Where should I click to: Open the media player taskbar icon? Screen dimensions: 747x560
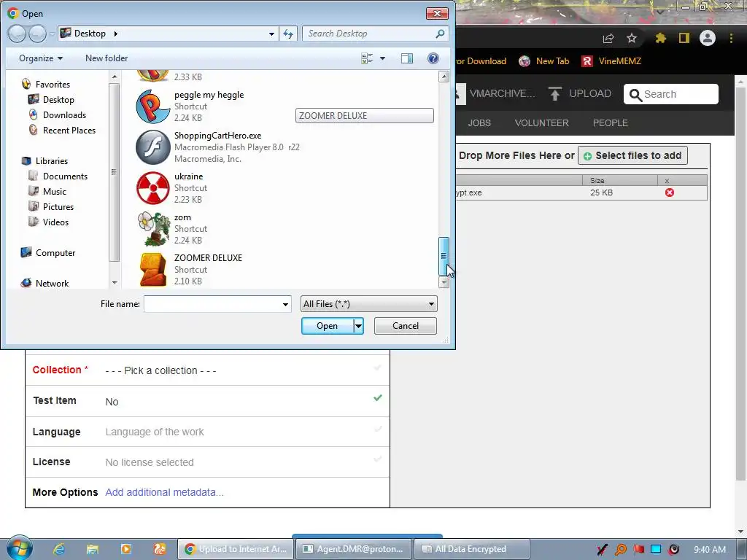(126, 549)
